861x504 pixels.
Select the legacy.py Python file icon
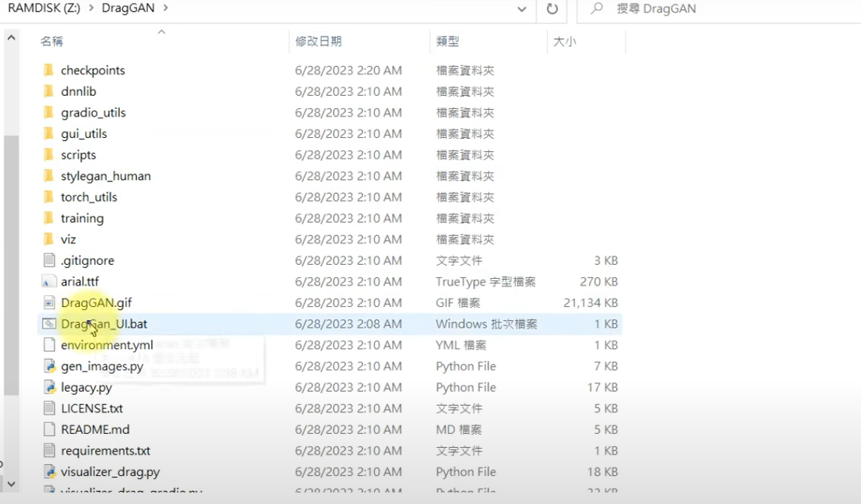pyautogui.click(x=49, y=387)
